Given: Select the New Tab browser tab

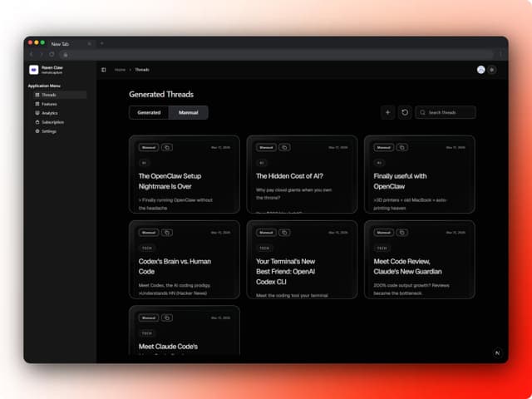Looking at the screenshot, I should point(70,44).
